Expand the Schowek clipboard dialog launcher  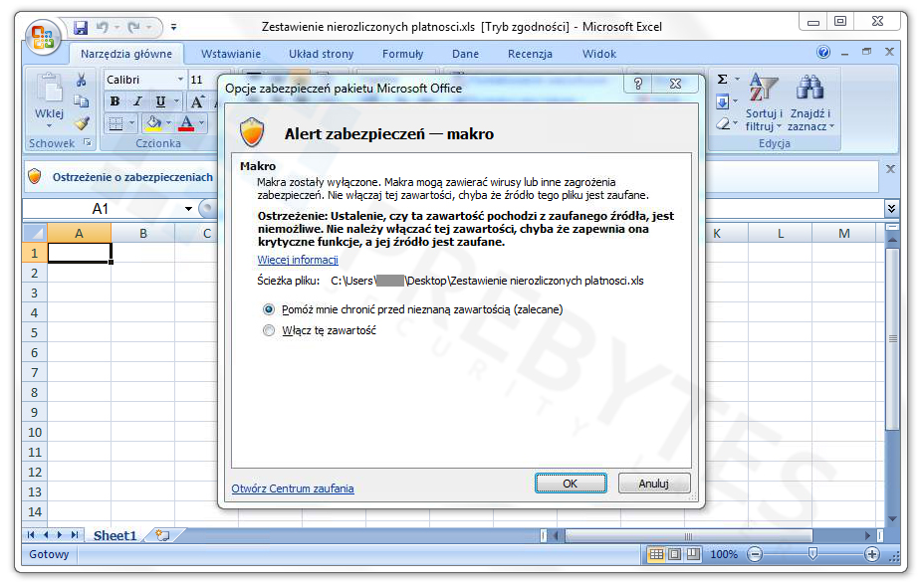88,142
